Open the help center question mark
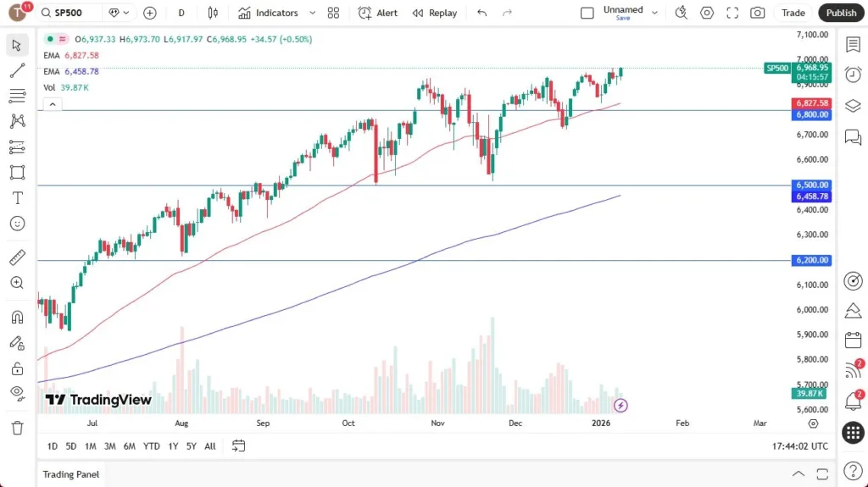The height and width of the screenshot is (487, 868). click(x=853, y=471)
